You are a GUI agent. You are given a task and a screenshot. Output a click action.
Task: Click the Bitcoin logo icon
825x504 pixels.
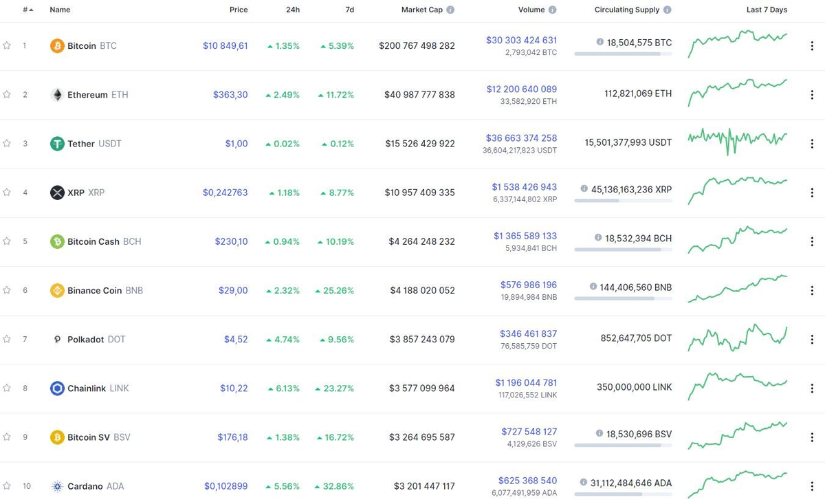click(x=57, y=46)
